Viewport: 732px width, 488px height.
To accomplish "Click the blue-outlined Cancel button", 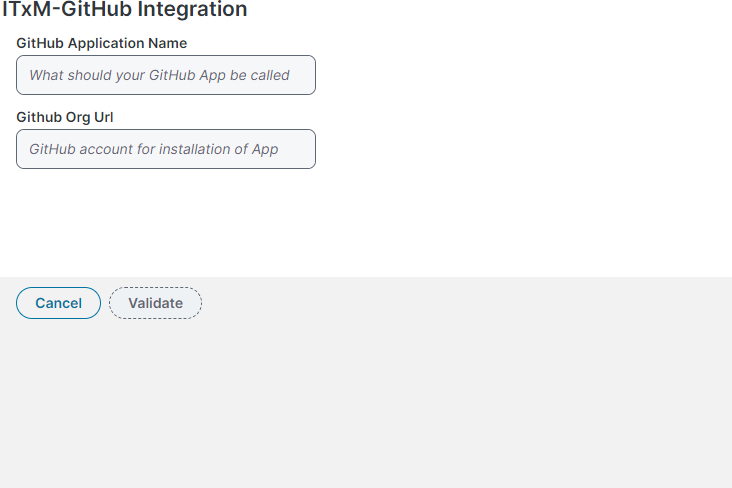I will tap(58, 303).
